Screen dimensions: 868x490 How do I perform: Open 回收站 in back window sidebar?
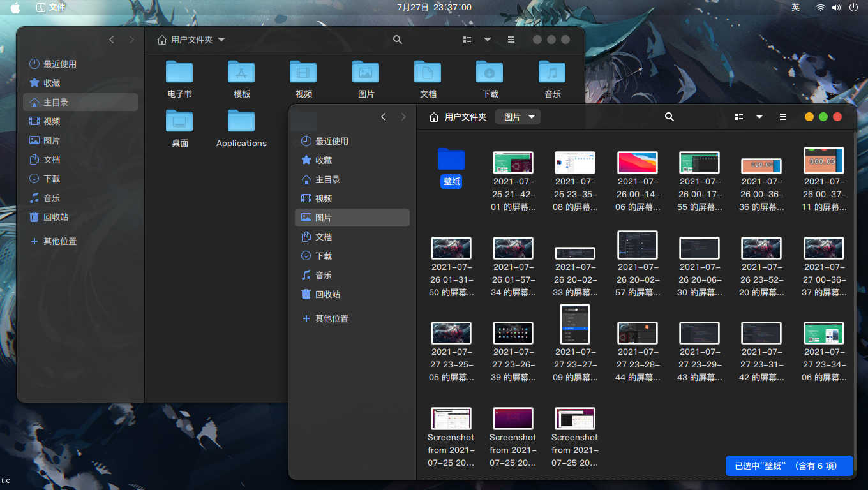click(x=80, y=217)
